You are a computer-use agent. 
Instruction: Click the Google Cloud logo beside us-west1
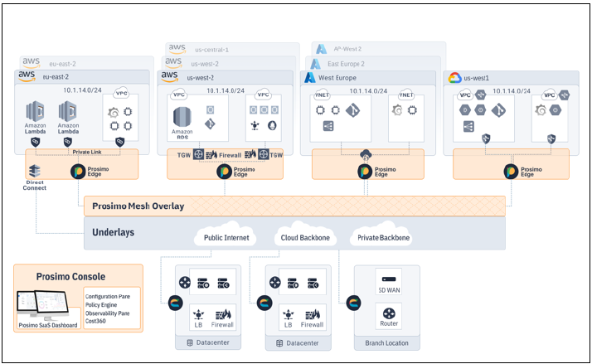454,78
